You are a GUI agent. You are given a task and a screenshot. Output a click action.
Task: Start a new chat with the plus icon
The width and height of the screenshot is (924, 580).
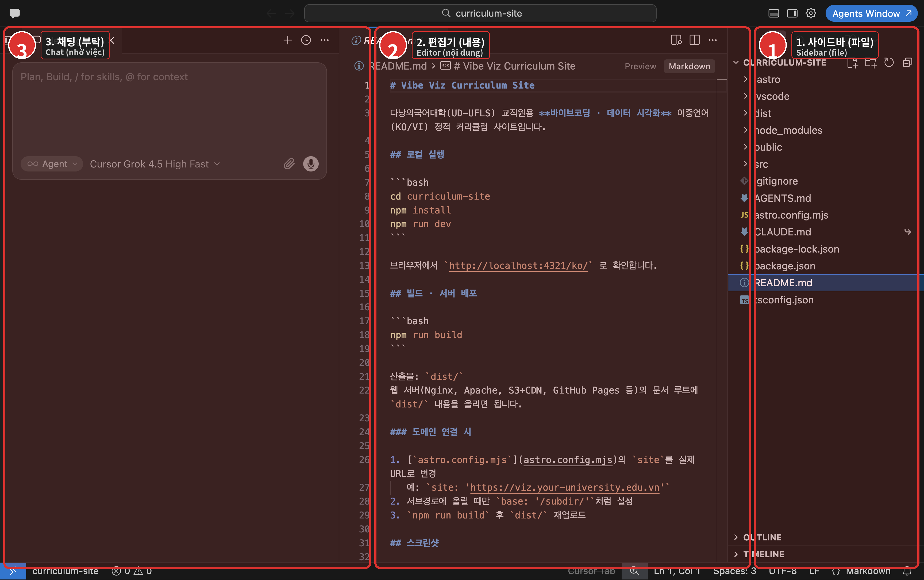pyautogui.click(x=287, y=40)
